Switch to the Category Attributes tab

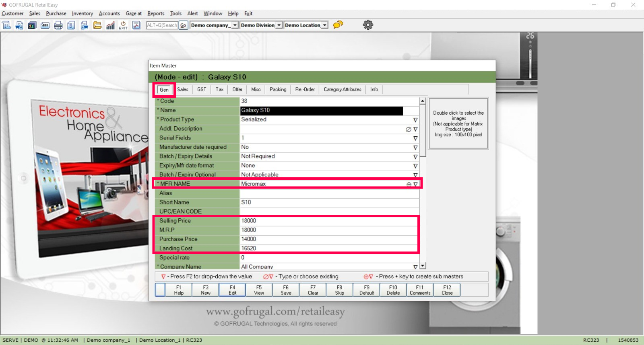pyautogui.click(x=343, y=90)
